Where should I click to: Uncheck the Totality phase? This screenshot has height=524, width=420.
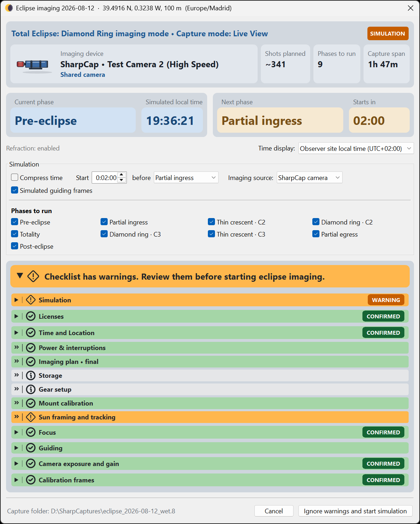(x=15, y=234)
